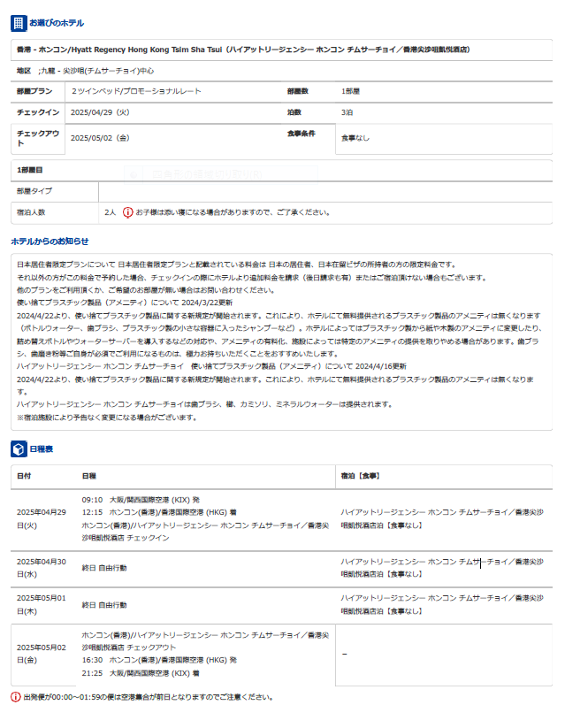
Task: Click the 部屋プラン label
Action: coord(34,91)
